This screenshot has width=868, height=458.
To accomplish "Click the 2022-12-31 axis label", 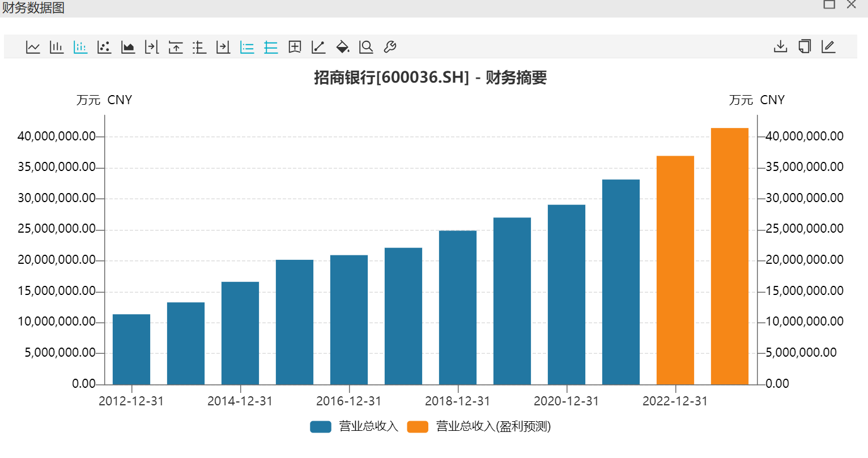I will (675, 401).
